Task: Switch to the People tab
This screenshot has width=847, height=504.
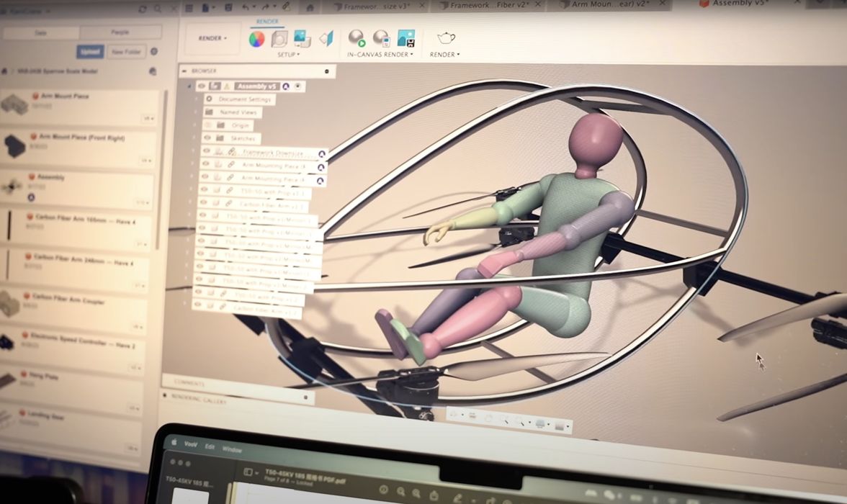Action: coord(120,32)
